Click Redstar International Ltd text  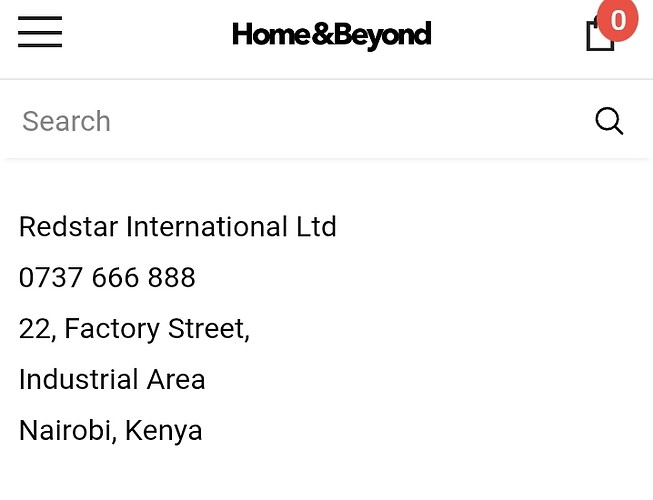[x=178, y=227]
